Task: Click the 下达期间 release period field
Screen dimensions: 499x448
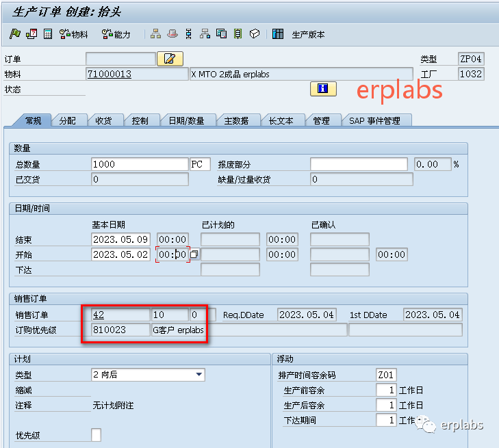Action: [386, 421]
